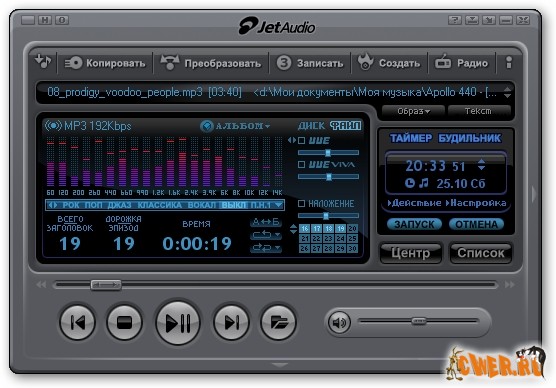Click the play/pause button
The height and width of the screenshot is (388, 556).
point(178,322)
